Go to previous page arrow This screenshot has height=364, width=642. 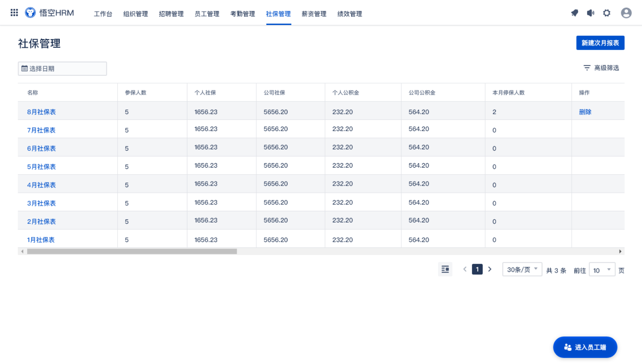click(465, 269)
